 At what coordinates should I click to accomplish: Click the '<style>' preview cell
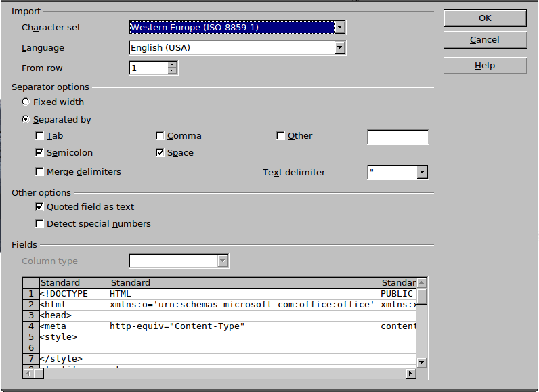click(x=74, y=337)
